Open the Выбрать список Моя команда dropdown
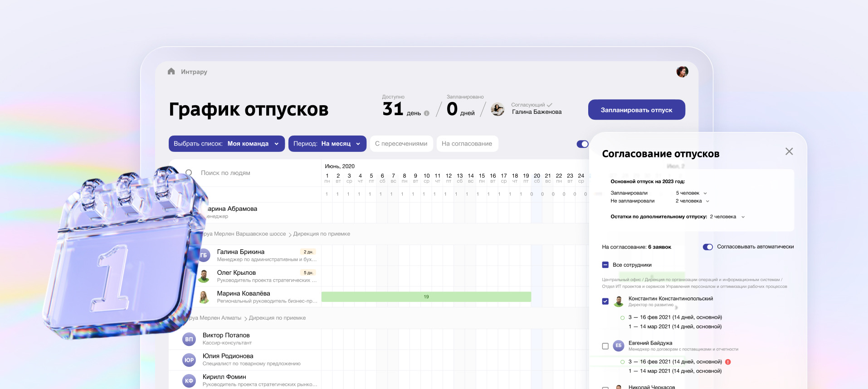This screenshot has width=868, height=389. coord(226,144)
